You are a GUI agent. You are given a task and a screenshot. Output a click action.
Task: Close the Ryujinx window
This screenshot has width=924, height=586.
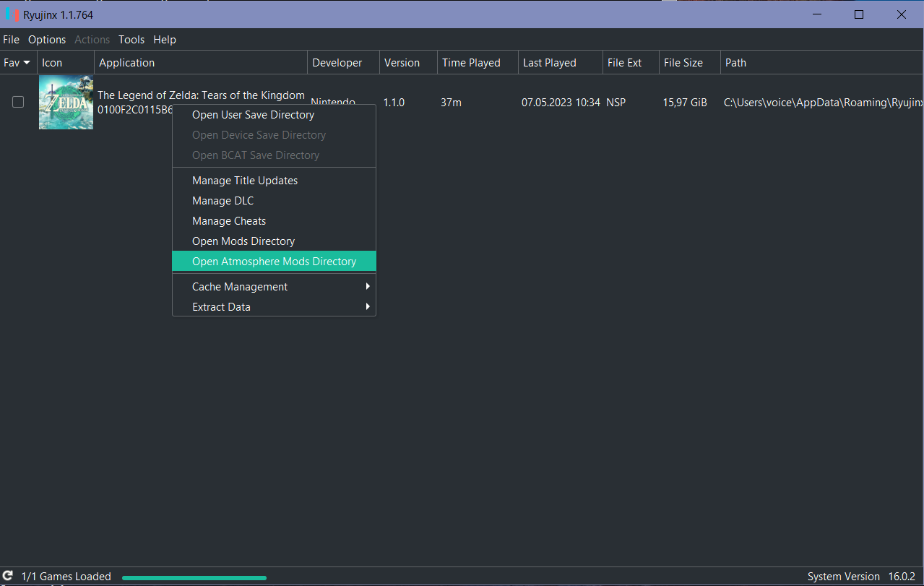point(902,14)
